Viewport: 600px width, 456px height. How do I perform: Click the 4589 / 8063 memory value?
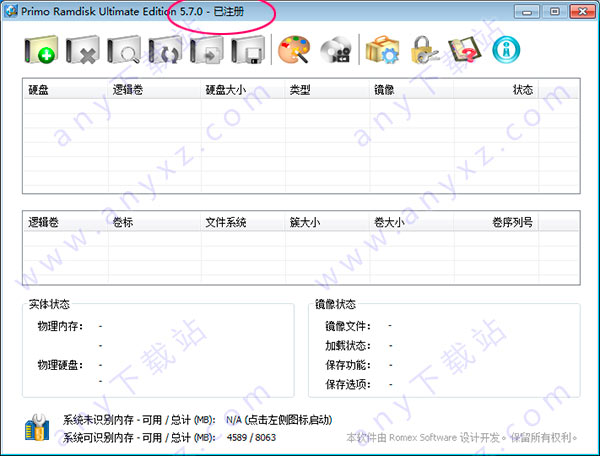coord(251,437)
